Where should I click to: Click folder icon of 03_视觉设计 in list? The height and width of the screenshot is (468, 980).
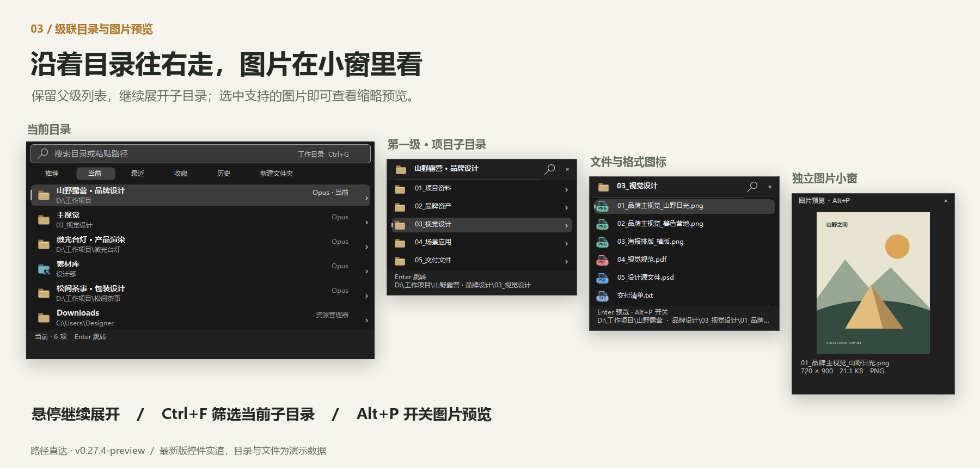(x=400, y=225)
